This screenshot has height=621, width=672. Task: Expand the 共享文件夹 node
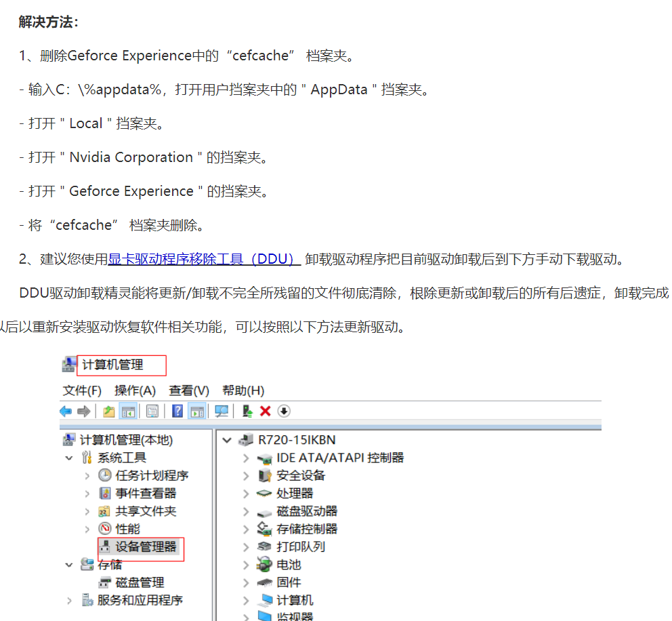pyautogui.click(x=87, y=511)
